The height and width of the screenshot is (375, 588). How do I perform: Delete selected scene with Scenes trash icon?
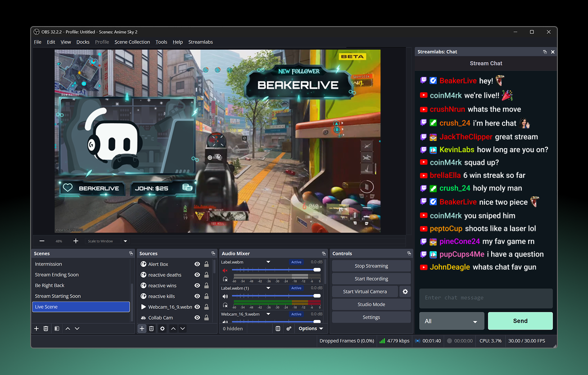tap(46, 329)
